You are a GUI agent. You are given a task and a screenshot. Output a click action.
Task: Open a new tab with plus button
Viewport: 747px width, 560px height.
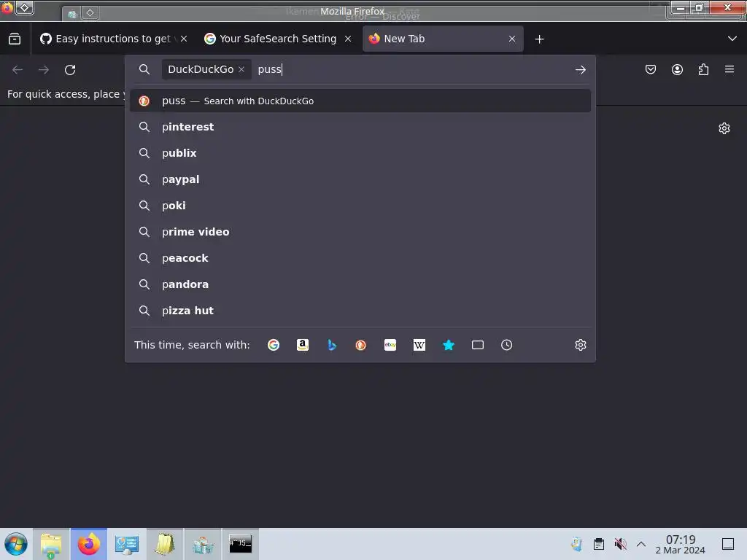(x=539, y=39)
